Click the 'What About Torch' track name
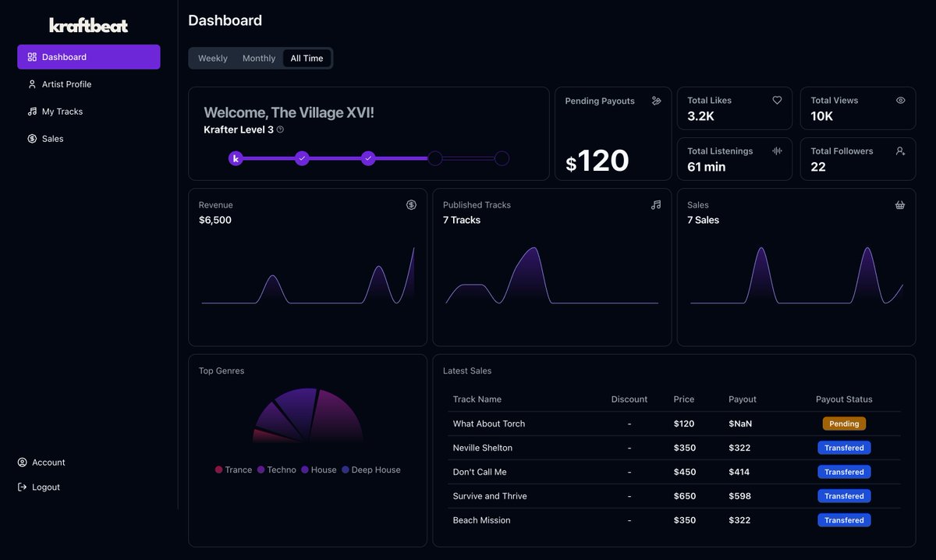 tap(489, 424)
